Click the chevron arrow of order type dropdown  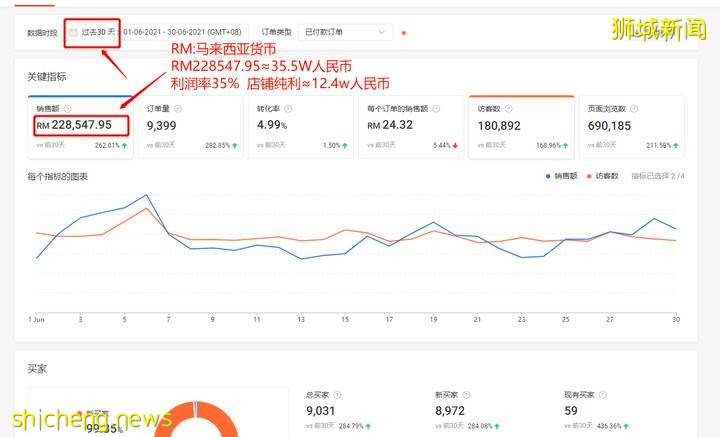click(381, 32)
